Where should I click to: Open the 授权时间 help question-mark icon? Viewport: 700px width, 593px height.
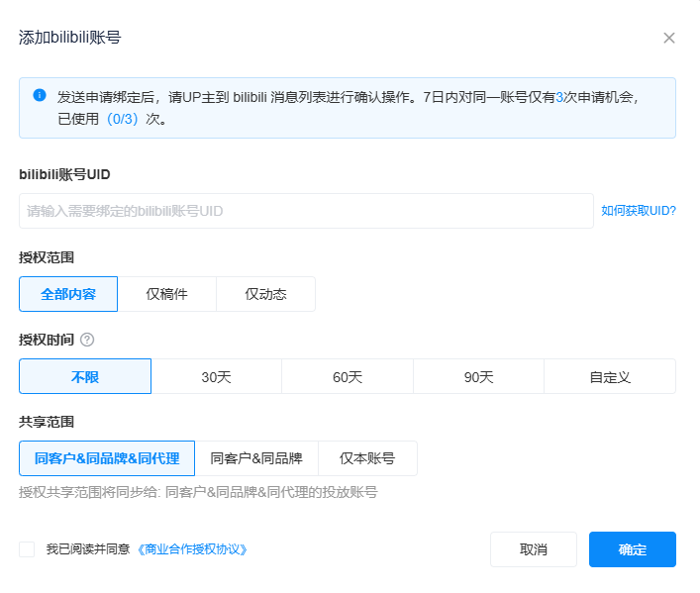(87, 340)
